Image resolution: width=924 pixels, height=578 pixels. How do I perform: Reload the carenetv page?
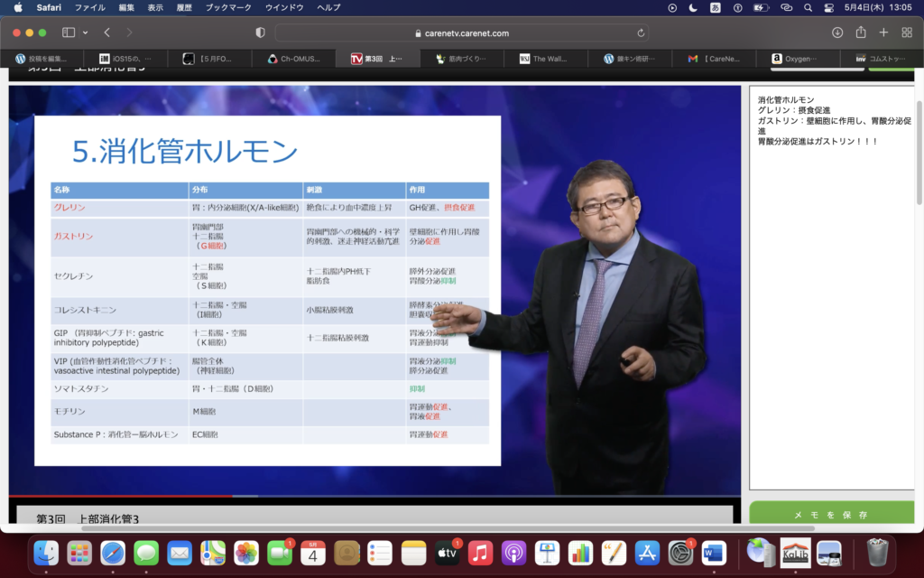641,33
